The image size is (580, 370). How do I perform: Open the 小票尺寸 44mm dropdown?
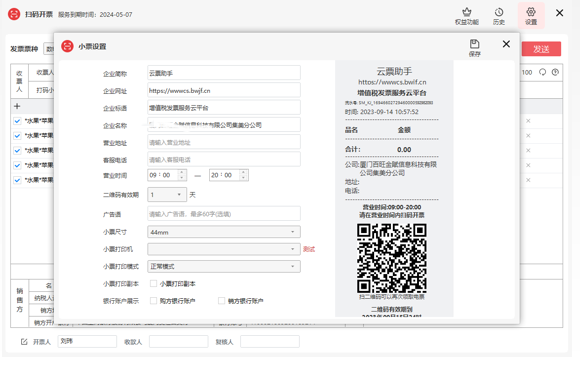(224, 232)
